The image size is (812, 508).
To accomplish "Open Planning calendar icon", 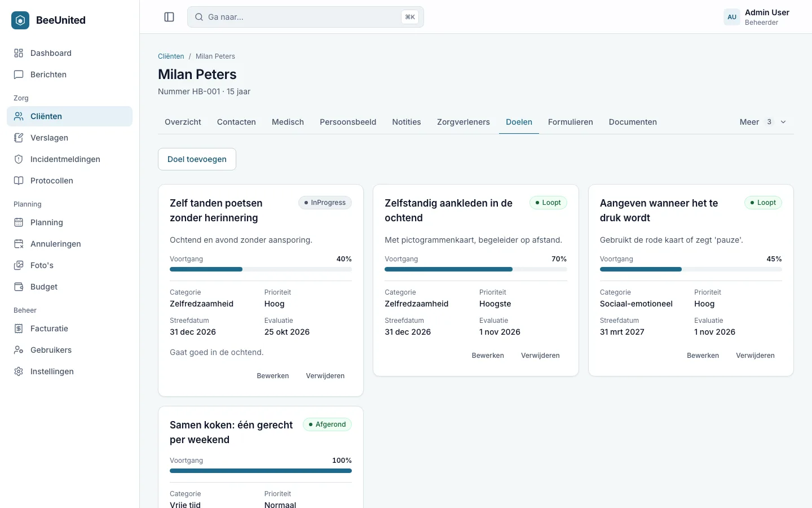I will tap(19, 222).
